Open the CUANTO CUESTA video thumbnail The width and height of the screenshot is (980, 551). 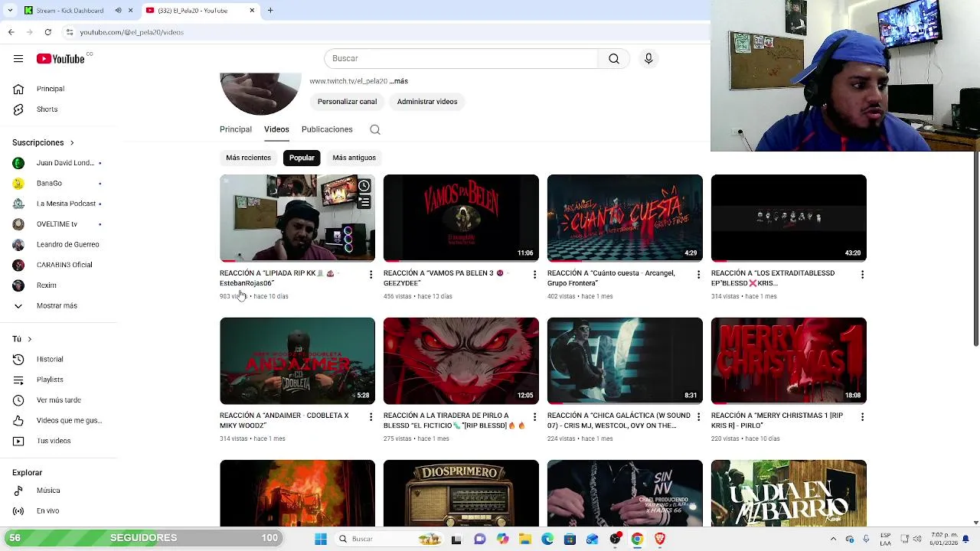pyautogui.click(x=625, y=218)
